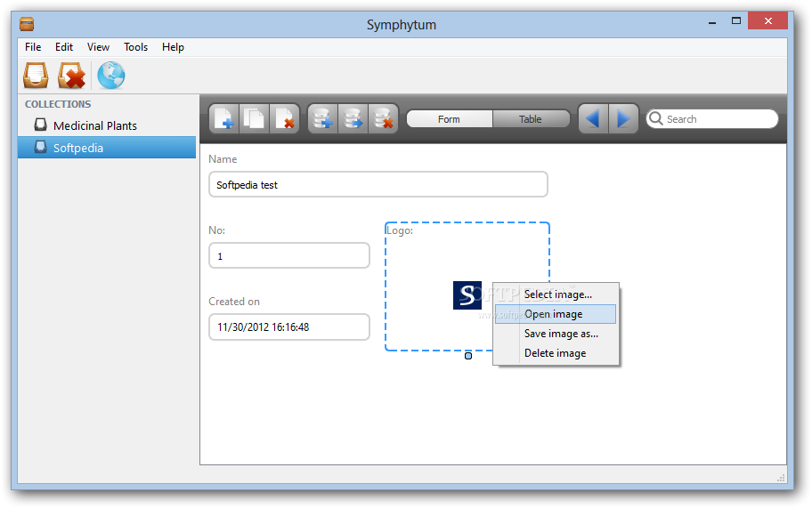This screenshot has width=812, height=508.
Task: Choose Select image... from context menu
Action: (556, 294)
